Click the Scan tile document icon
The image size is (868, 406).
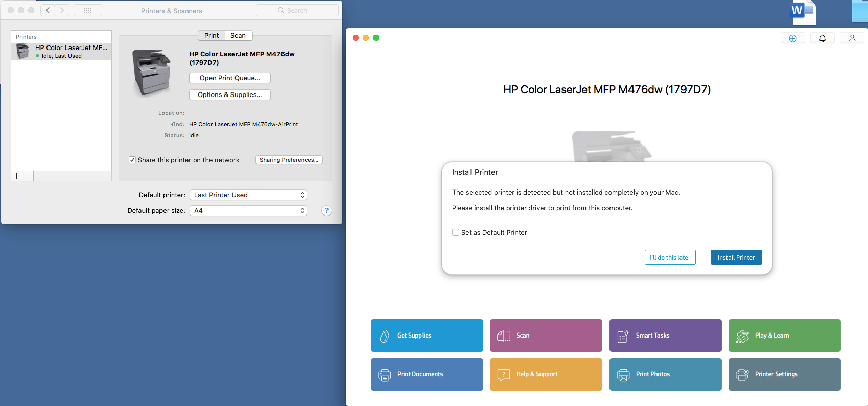pos(504,336)
